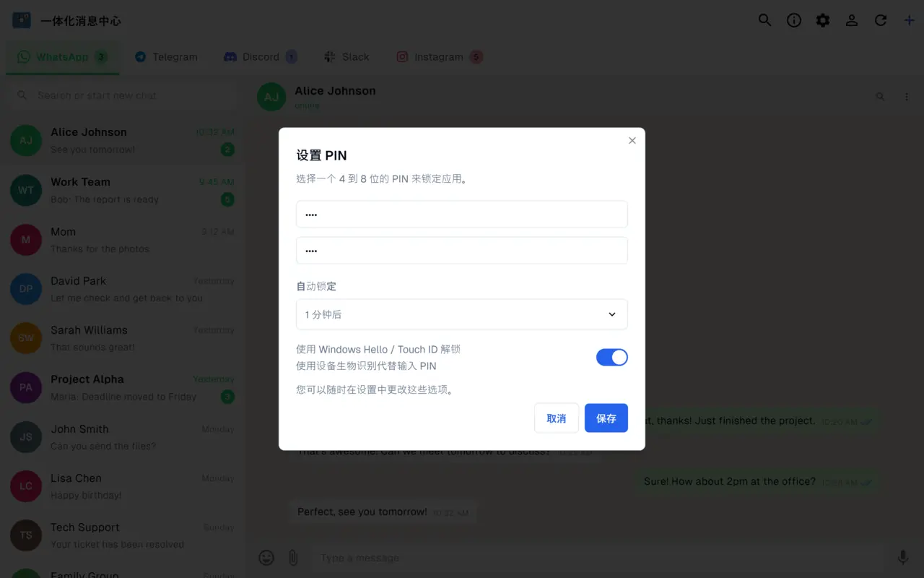Open the search magnifier in the top bar
The image size is (924, 578).
pos(765,20)
